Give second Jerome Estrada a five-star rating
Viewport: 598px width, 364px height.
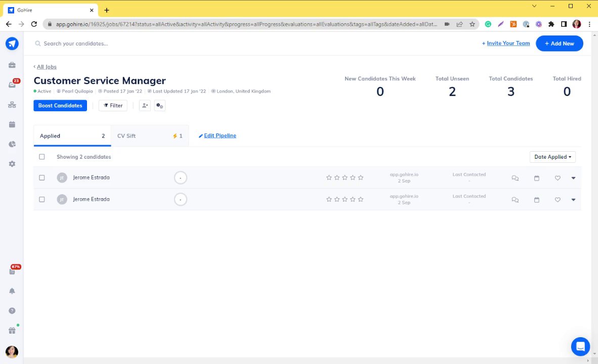pyautogui.click(x=361, y=199)
